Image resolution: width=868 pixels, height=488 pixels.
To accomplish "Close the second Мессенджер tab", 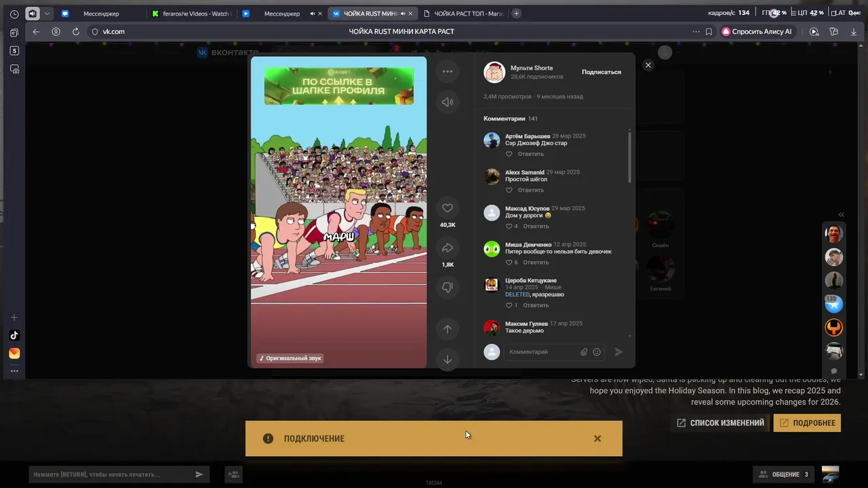I will click(320, 14).
